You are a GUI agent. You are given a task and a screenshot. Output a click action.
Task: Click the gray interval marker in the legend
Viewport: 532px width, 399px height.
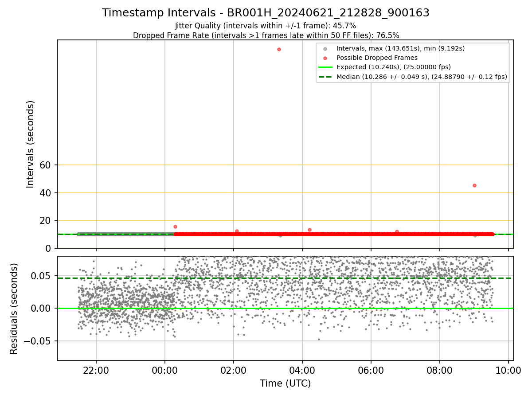coord(325,49)
